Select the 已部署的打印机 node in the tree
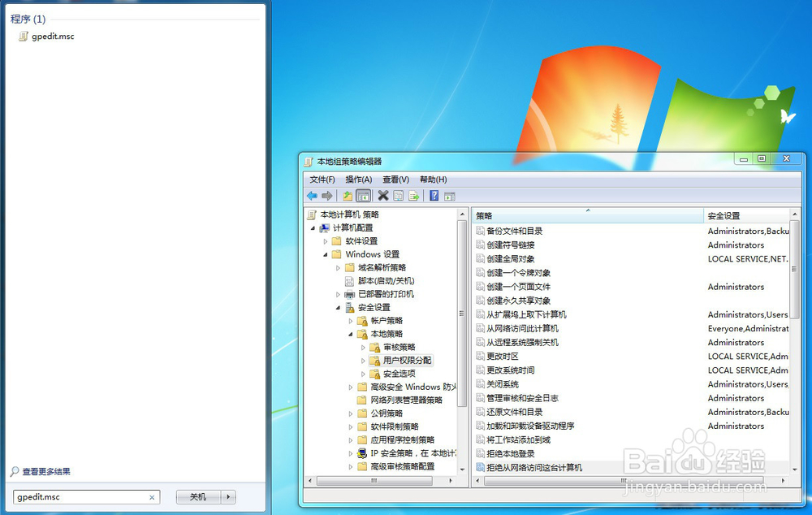 [x=386, y=294]
